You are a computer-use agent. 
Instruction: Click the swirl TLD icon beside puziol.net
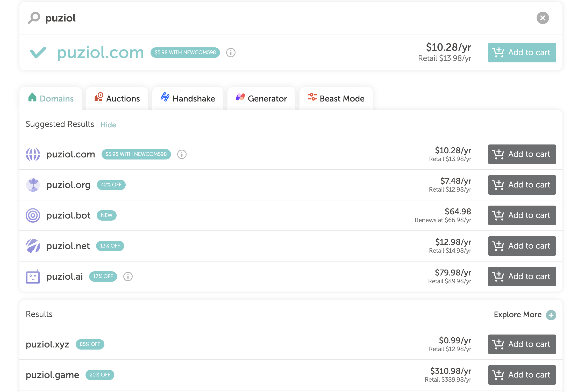33,246
